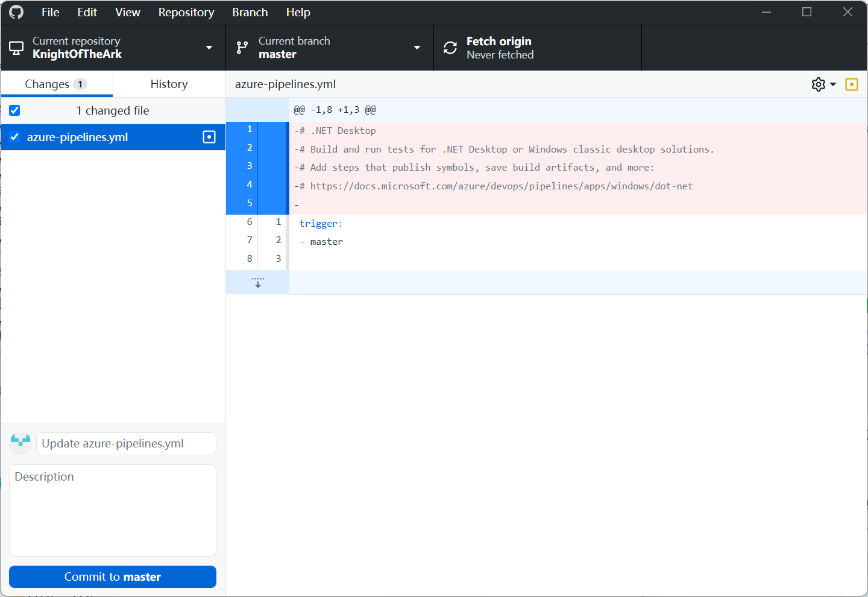868x597 pixels.
Task: Click the GitHub logo icon
Action: click(16, 12)
